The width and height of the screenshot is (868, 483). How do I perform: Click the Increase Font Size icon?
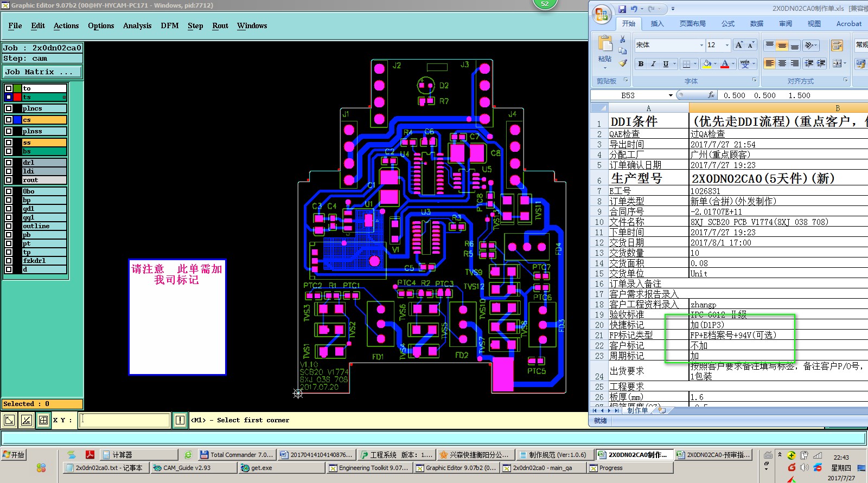pyautogui.click(x=739, y=45)
